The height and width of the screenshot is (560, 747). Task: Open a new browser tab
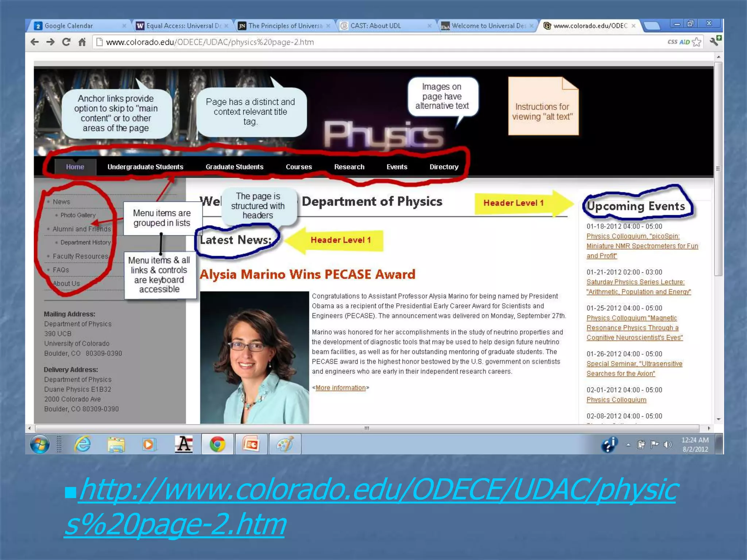pos(652,26)
